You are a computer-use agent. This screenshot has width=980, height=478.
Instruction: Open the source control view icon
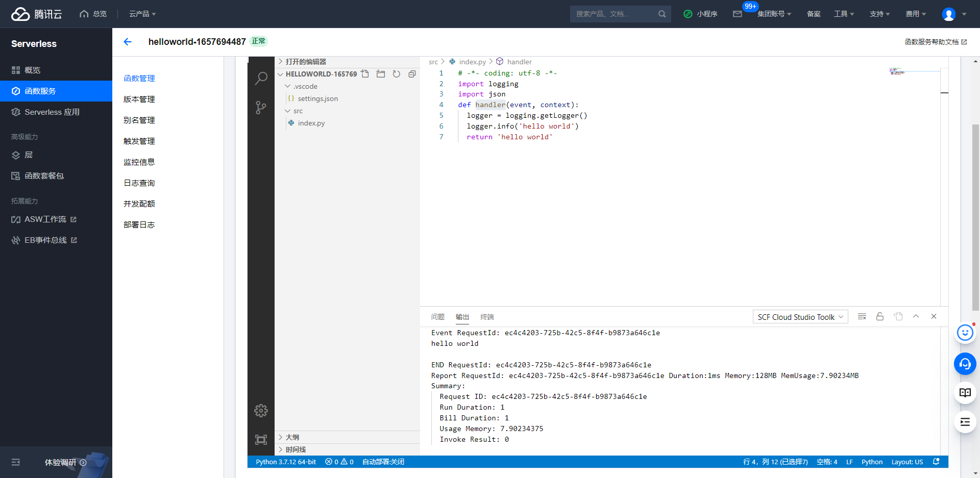pos(261,107)
